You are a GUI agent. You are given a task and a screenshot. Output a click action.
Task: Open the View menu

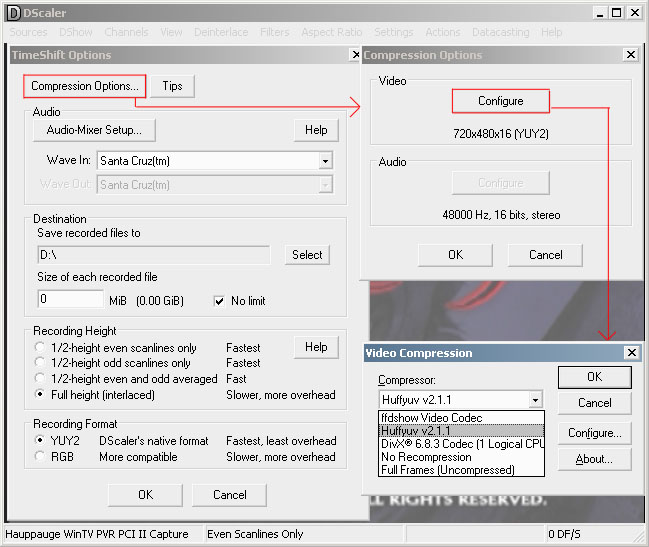pos(171,32)
